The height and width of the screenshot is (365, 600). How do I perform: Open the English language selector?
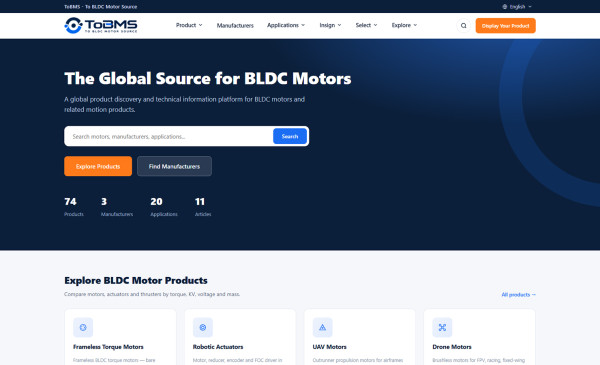[517, 7]
